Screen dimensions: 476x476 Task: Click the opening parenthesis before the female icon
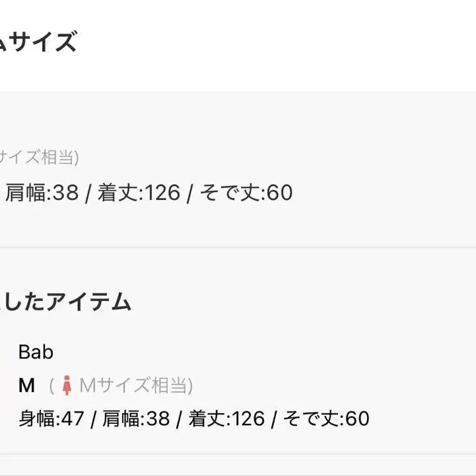click(52, 386)
